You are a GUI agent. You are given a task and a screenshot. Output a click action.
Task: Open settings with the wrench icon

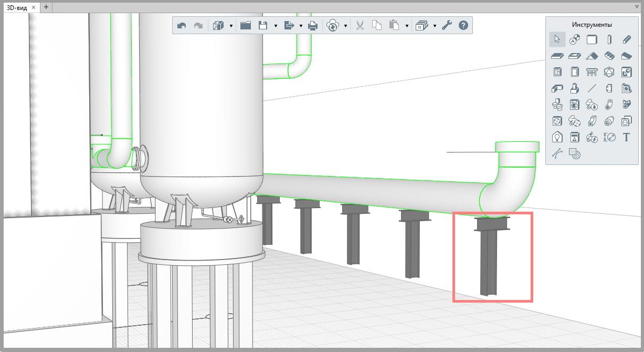pos(447,25)
